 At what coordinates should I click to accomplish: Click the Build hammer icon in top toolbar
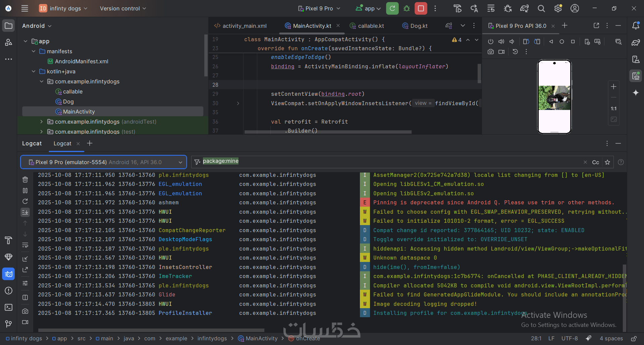tap(458, 8)
